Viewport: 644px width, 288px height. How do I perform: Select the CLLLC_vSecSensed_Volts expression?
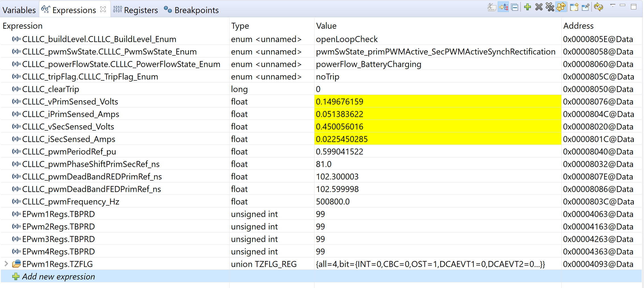[68, 127]
